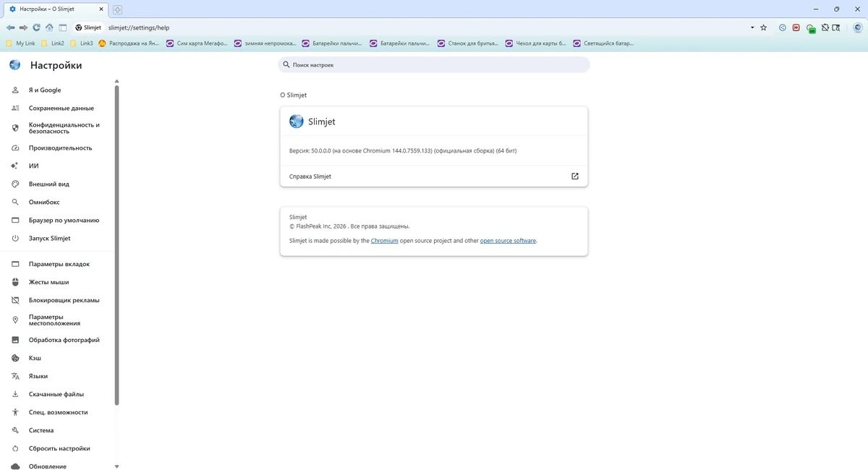
Task: Open Производительность settings section
Action: pyautogui.click(x=58, y=148)
